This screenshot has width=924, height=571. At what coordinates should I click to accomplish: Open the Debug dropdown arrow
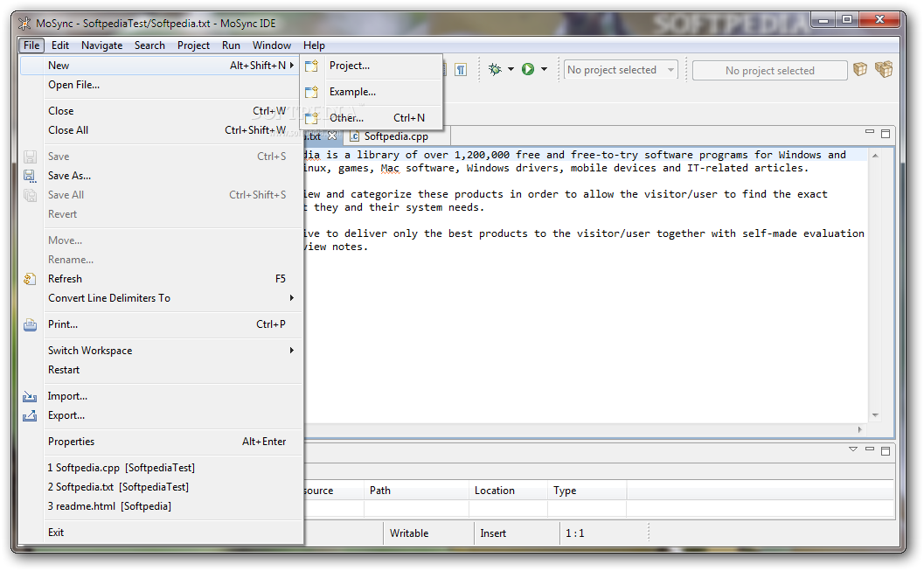511,70
